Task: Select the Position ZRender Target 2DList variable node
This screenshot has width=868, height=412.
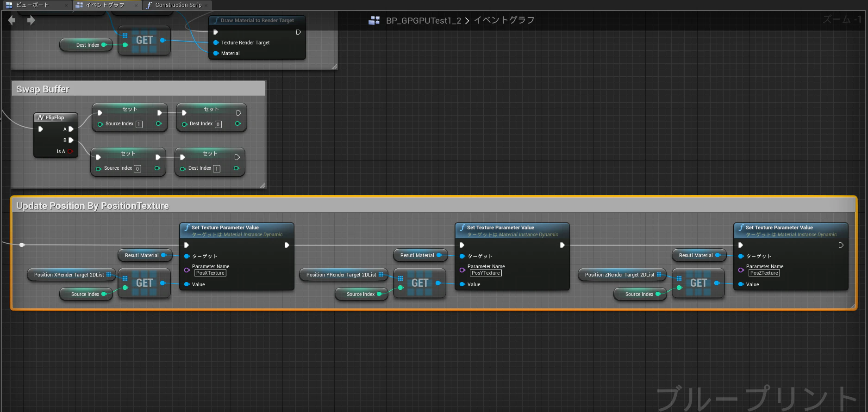Action: coord(622,275)
